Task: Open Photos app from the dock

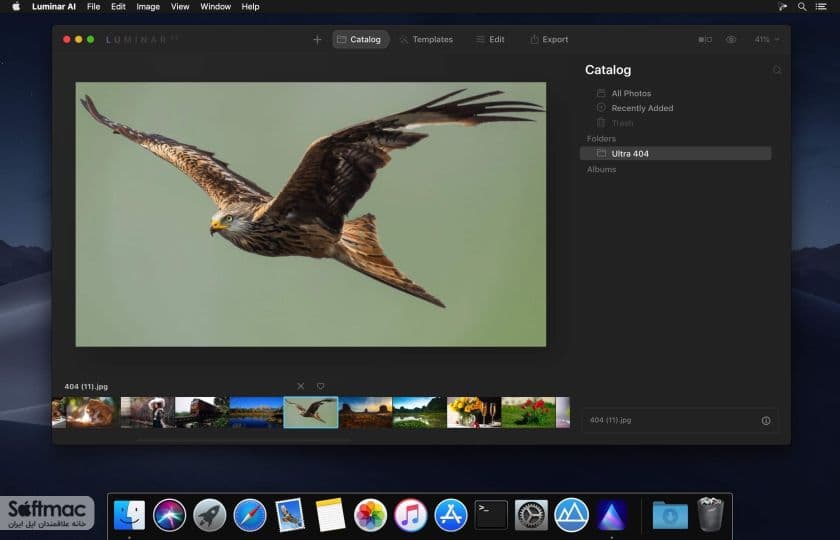Action: (x=370, y=515)
